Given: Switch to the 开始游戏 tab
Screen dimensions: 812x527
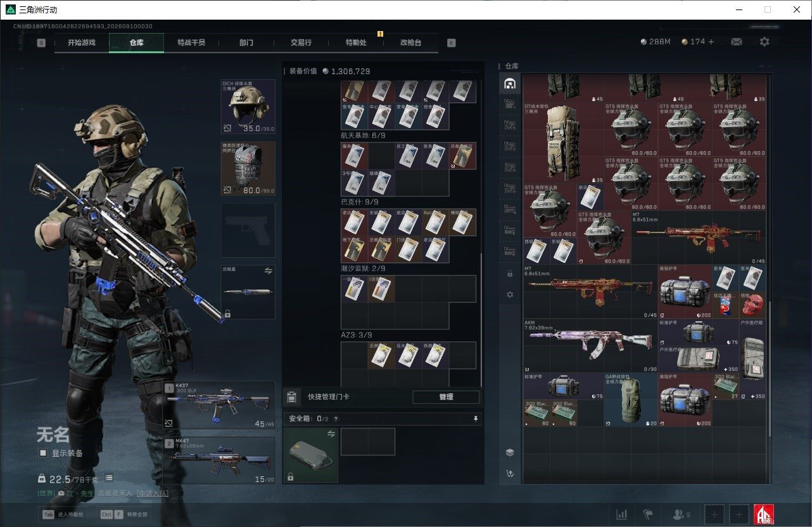Looking at the screenshot, I should tap(82, 42).
